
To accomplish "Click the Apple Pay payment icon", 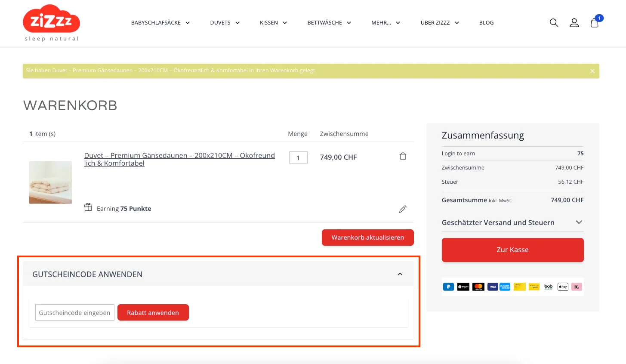I will (x=563, y=287).
